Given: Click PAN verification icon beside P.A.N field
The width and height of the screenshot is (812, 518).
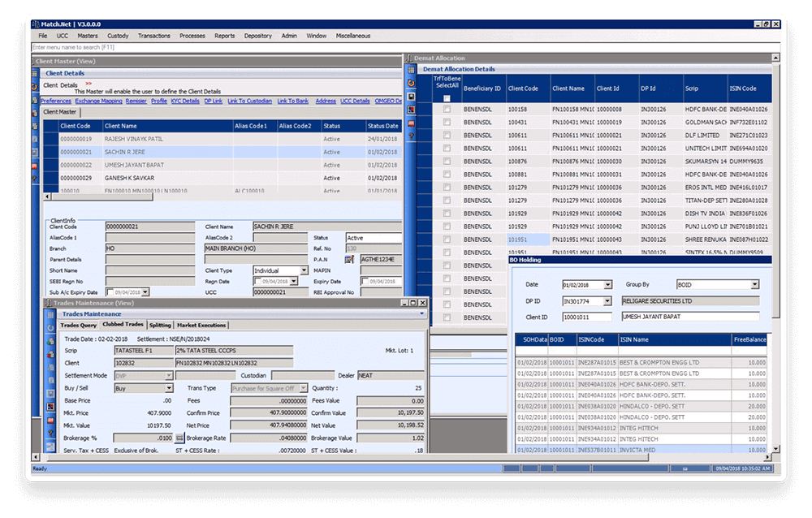Looking at the screenshot, I should tap(349, 259).
